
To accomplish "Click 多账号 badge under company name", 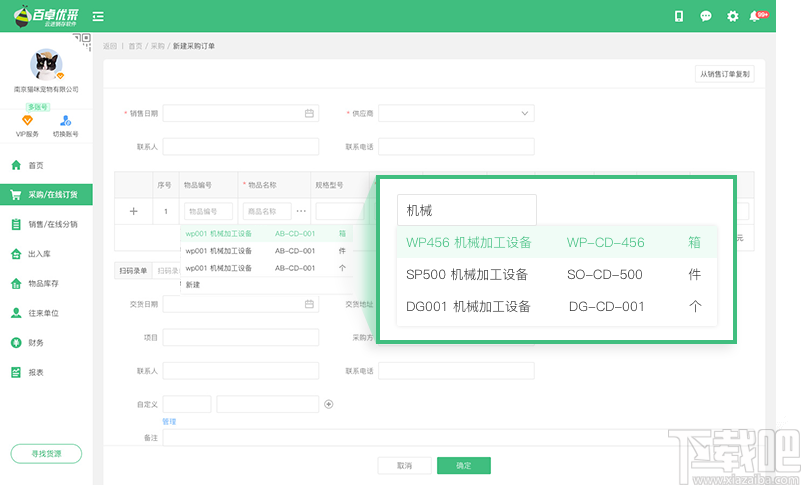I will pos(38,107).
